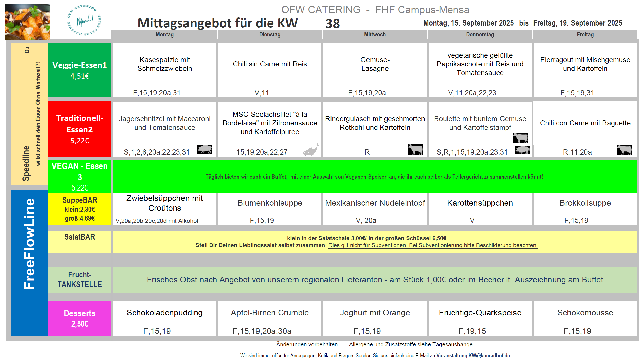Image resolution: width=644 pixels, height=361 pixels.
Task: Click 'vegetarische gefüllte Paprikaschote' dish text
Action: (480, 64)
